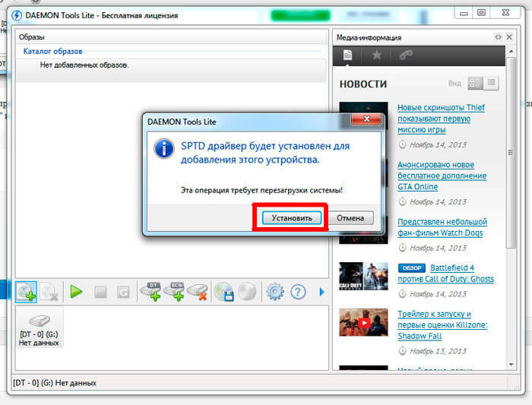This screenshot has height=405, width=532.
Task: Switch news to compact list view
Action: [x=491, y=83]
